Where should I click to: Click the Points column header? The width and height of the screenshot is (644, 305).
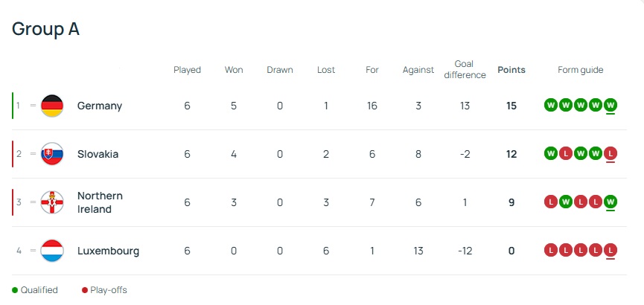[x=511, y=70]
